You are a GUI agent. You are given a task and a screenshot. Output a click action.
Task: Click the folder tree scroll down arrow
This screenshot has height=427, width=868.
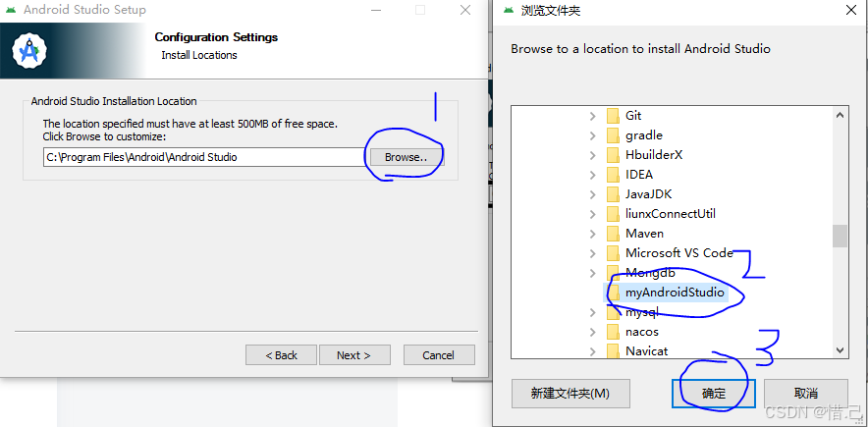[840, 350]
